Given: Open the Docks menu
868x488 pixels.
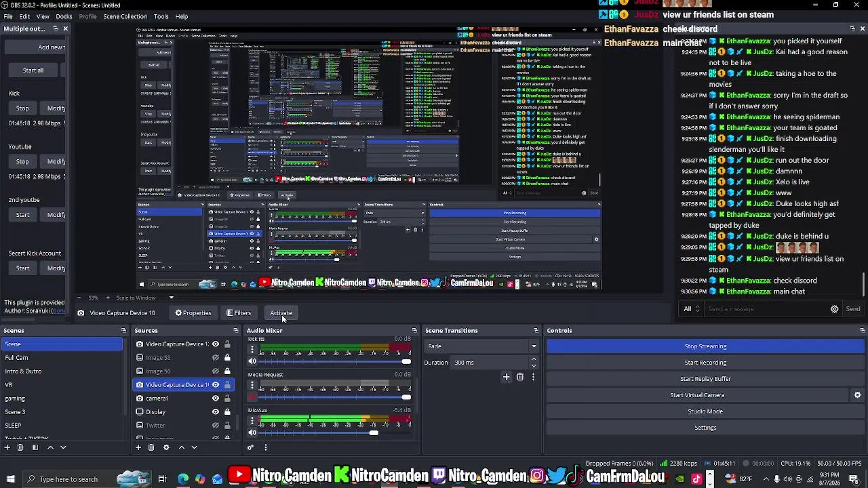Looking at the screenshot, I should [x=64, y=16].
